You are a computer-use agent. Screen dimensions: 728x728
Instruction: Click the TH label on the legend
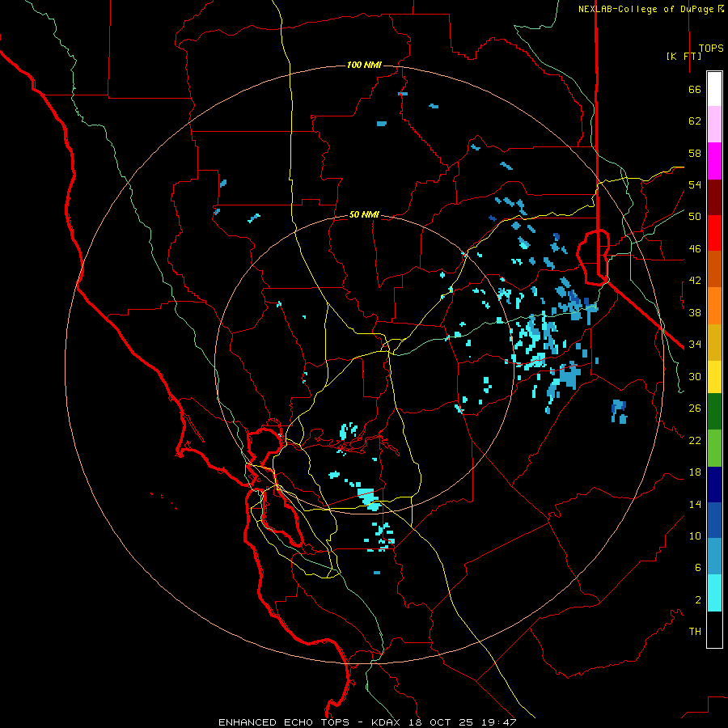pos(695,632)
